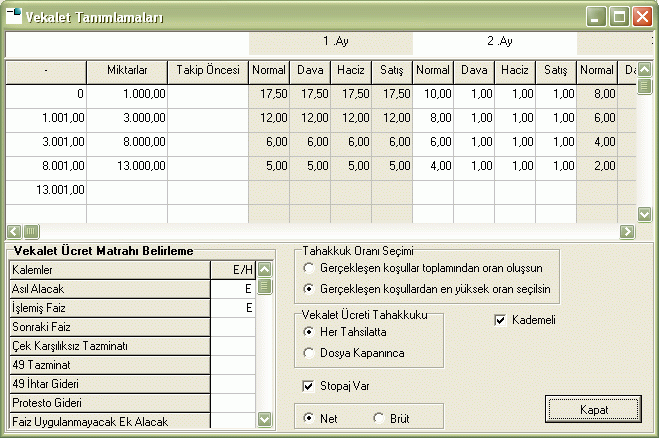
Task: Click the cell 8.001,00 in first column
Action: 46,168
